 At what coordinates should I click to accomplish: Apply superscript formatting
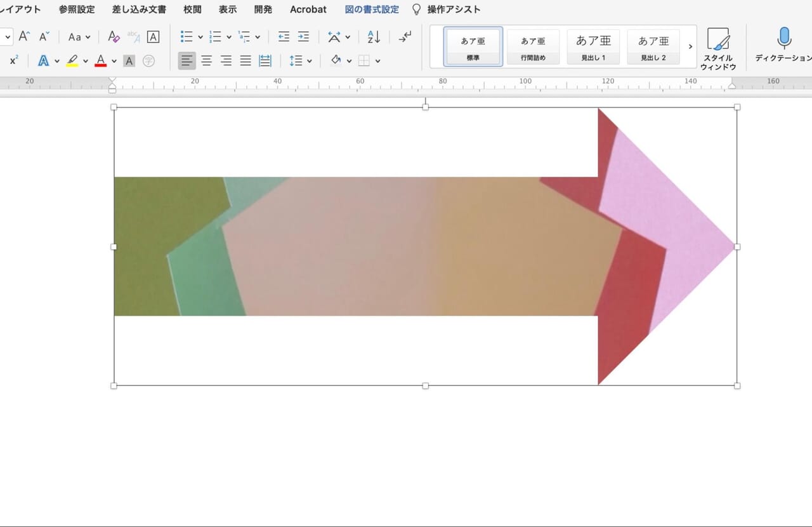click(14, 61)
